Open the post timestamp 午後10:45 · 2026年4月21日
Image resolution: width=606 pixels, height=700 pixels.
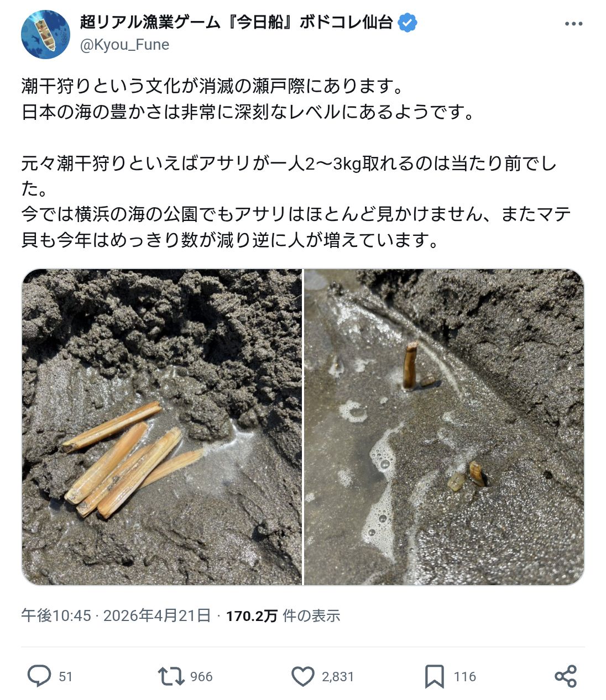pos(116,615)
